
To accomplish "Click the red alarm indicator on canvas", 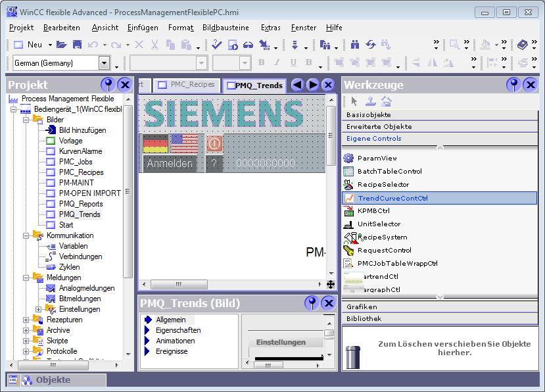I will pyautogui.click(x=214, y=143).
